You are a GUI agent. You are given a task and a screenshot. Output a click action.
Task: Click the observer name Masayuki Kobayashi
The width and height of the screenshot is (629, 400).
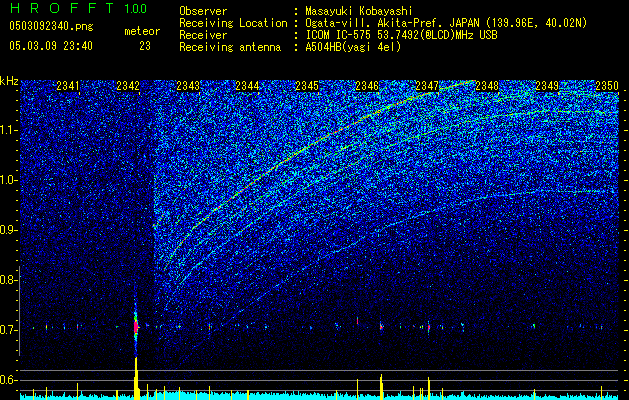tap(358, 11)
